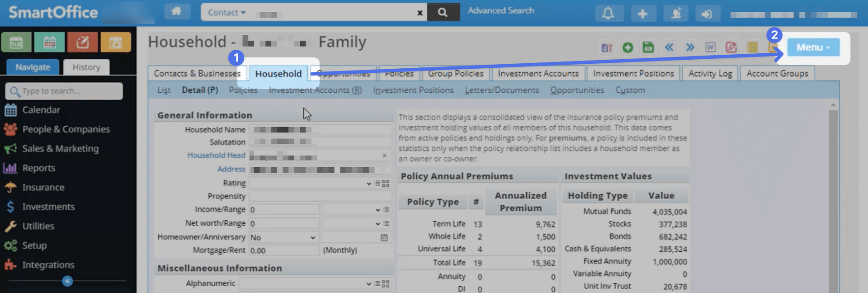Switch to the Investment Accounts tab
Image resolution: width=868 pixels, height=293 pixels.
tap(538, 73)
